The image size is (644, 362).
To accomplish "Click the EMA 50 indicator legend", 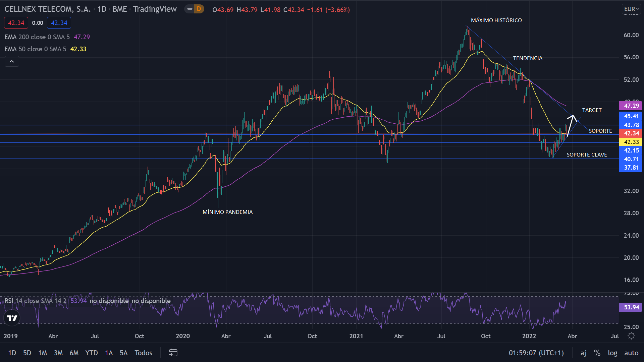I will (x=35, y=49).
